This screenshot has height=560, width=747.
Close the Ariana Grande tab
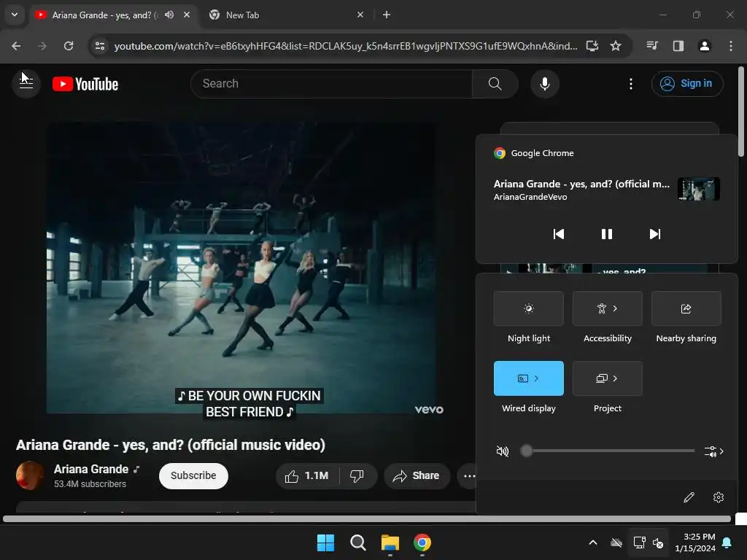187,15
